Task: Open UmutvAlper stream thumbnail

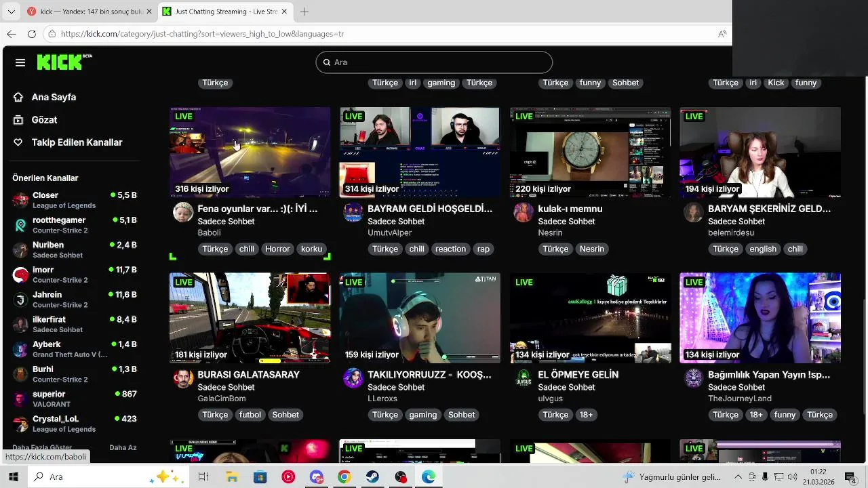Action: pyautogui.click(x=420, y=152)
